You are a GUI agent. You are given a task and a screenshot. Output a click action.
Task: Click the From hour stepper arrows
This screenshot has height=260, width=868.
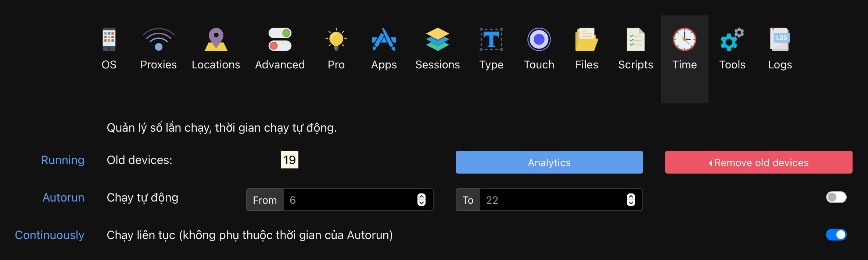(422, 200)
